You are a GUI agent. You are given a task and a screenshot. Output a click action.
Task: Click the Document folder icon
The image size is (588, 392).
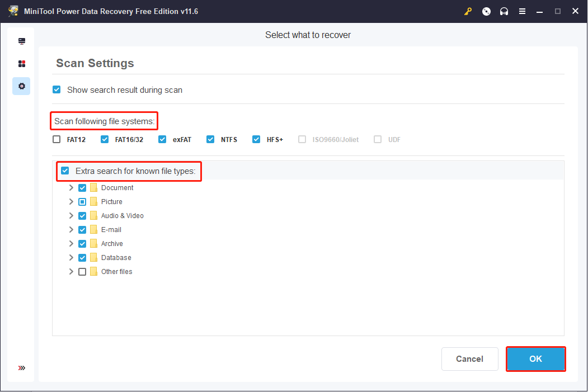pos(94,187)
